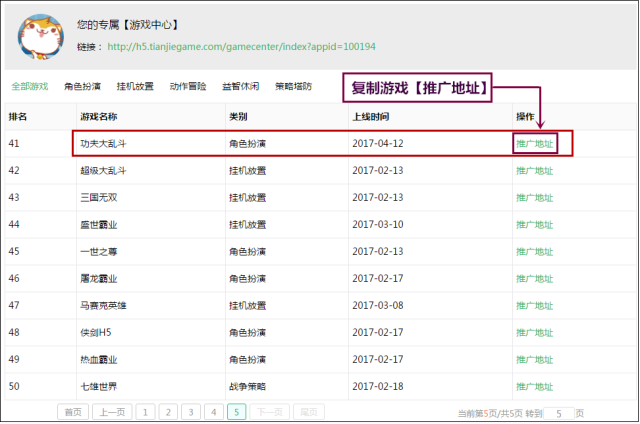
Task: Switch to the 角色扮演 category tab
Action: [x=82, y=86]
